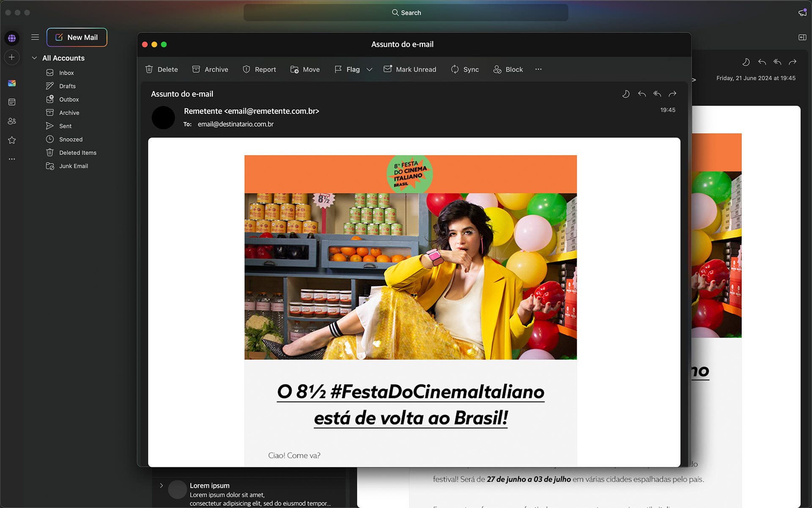Click Report in the message toolbar
This screenshot has height=508, width=812.
[259, 69]
